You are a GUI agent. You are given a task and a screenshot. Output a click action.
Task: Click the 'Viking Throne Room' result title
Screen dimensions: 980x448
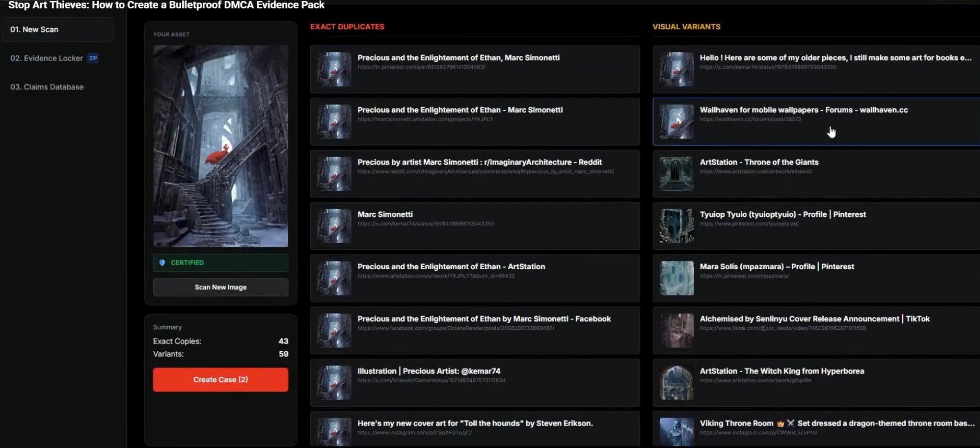[x=837, y=423]
